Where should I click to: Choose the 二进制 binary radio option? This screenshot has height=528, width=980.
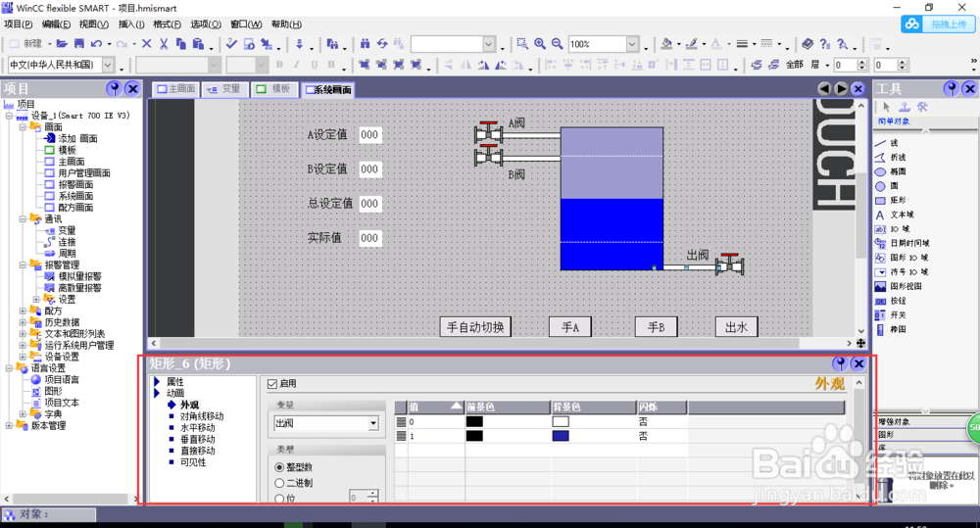point(279,483)
